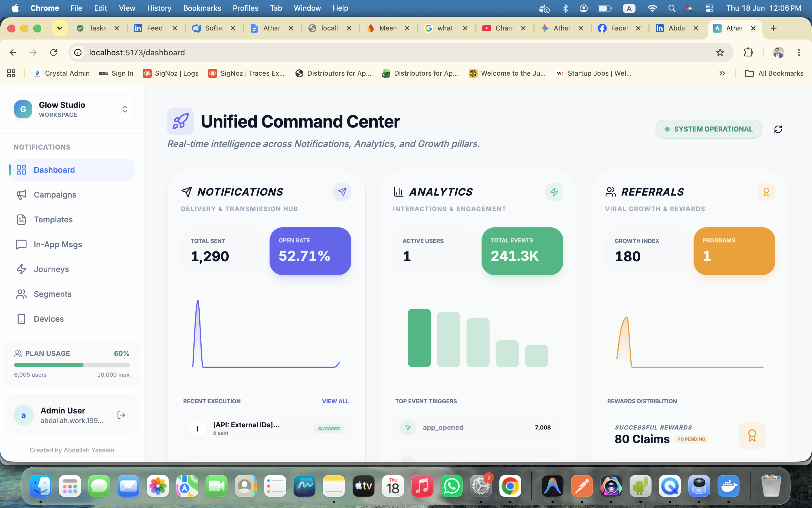Click site info icon in address bar
Viewport: 812px width, 508px height.
[78, 52]
